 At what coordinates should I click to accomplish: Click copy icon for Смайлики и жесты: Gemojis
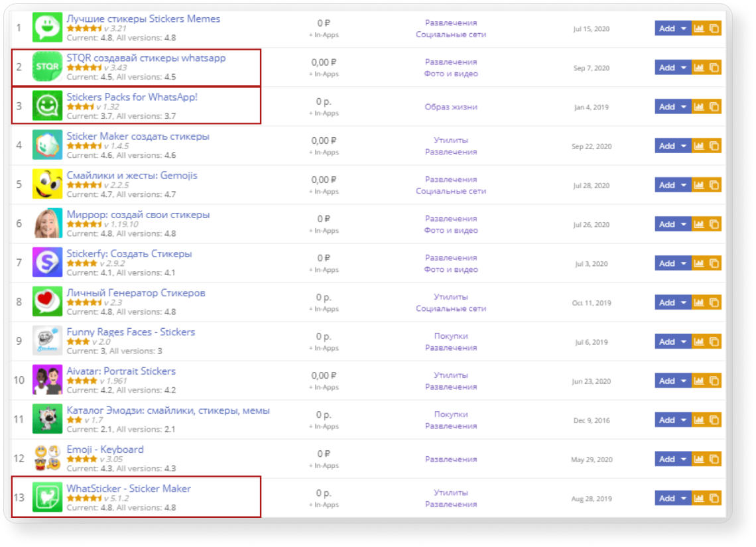714,185
